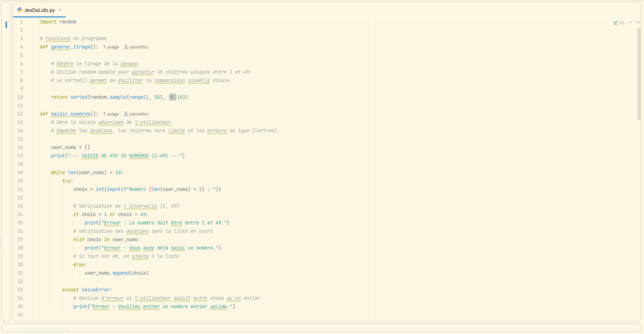Place cursor on 'import random' line

point(58,22)
